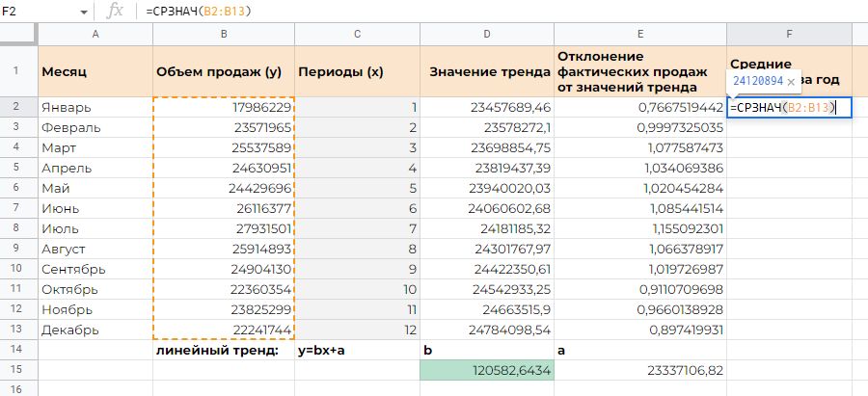Click the cell Июнь
The image size is (868, 396).
[x=95, y=208]
